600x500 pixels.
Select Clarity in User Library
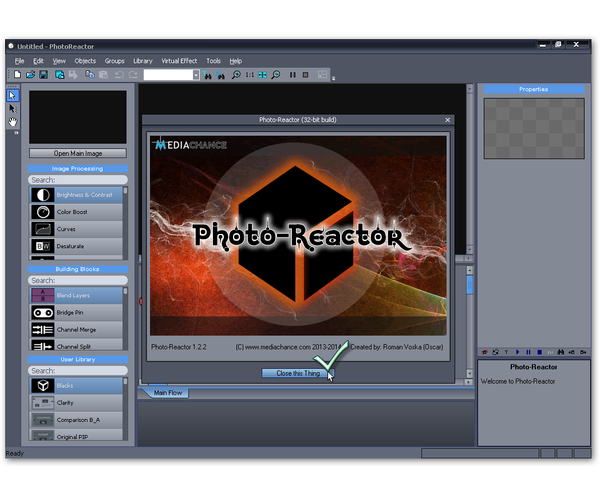76,403
